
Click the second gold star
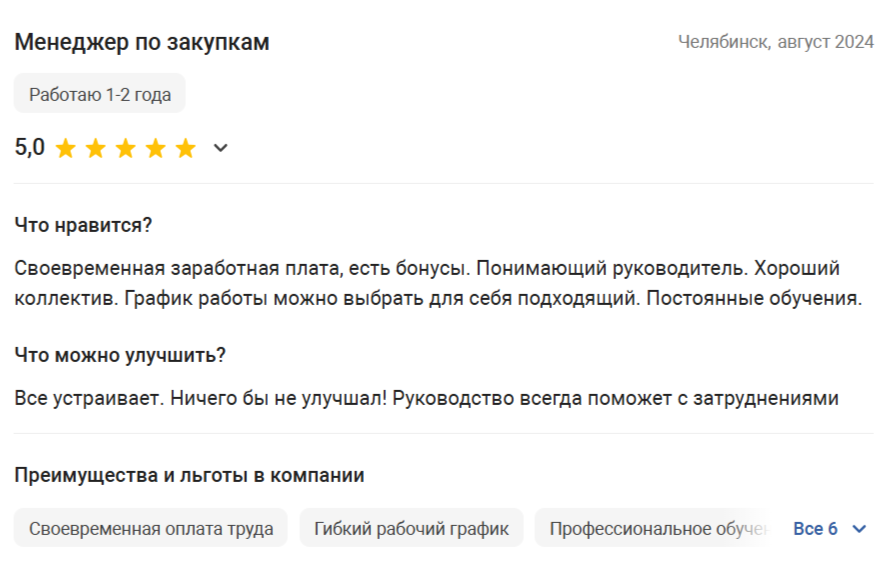[x=96, y=148]
